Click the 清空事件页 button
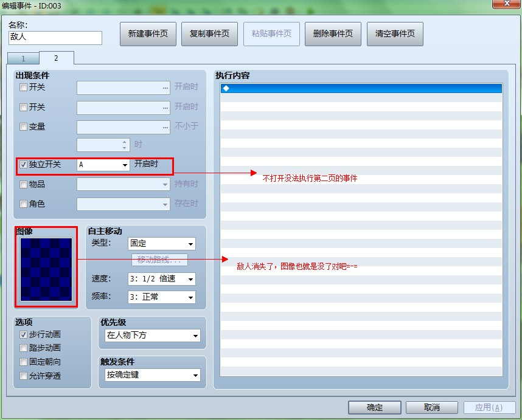The width and height of the screenshot is (522, 420). click(x=395, y=34)
